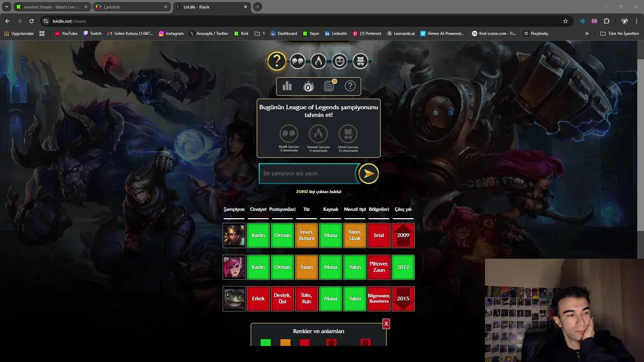The height and width of the screenshot is (362, 644).
Task: Click the Pozisyon(lar) column header
Action: [x=282, y=209]
